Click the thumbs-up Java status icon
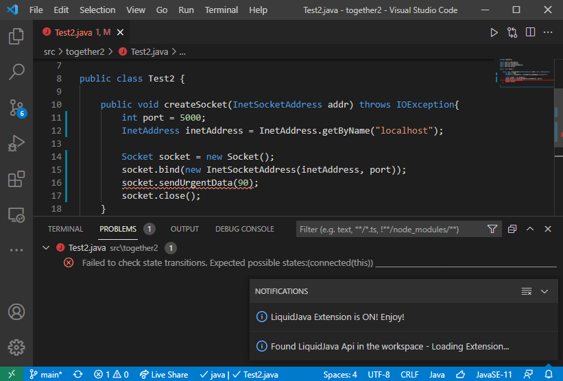Image resolution: width=563 pixels, height=381 pixels. click(x=461, y=375)
